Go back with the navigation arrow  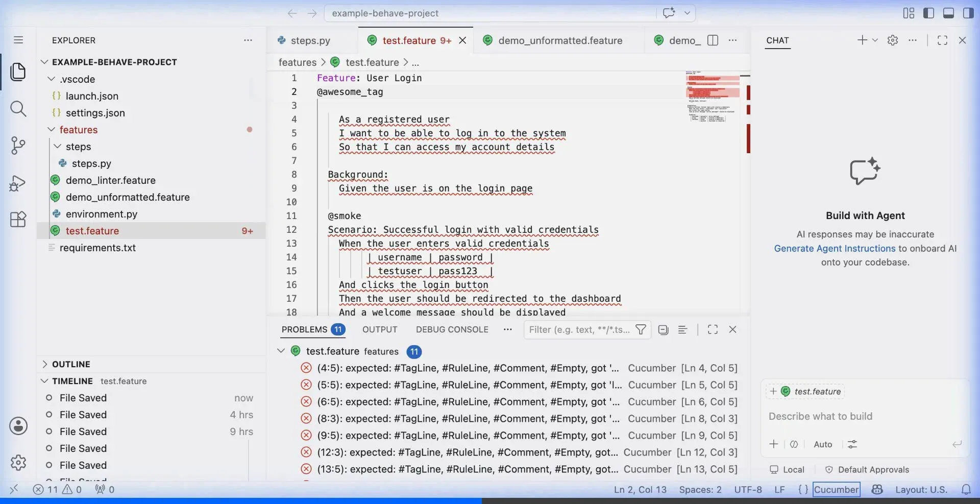pos(292,13)
